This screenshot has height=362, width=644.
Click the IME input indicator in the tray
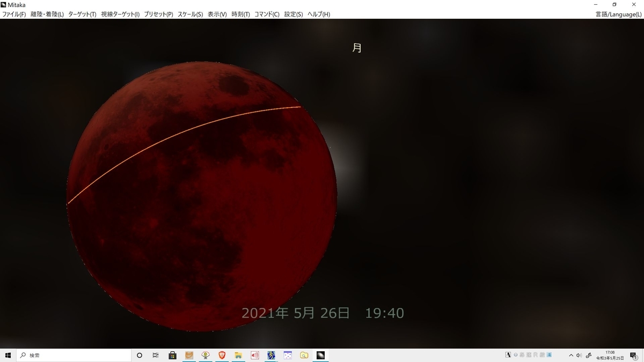click(508, 354)
